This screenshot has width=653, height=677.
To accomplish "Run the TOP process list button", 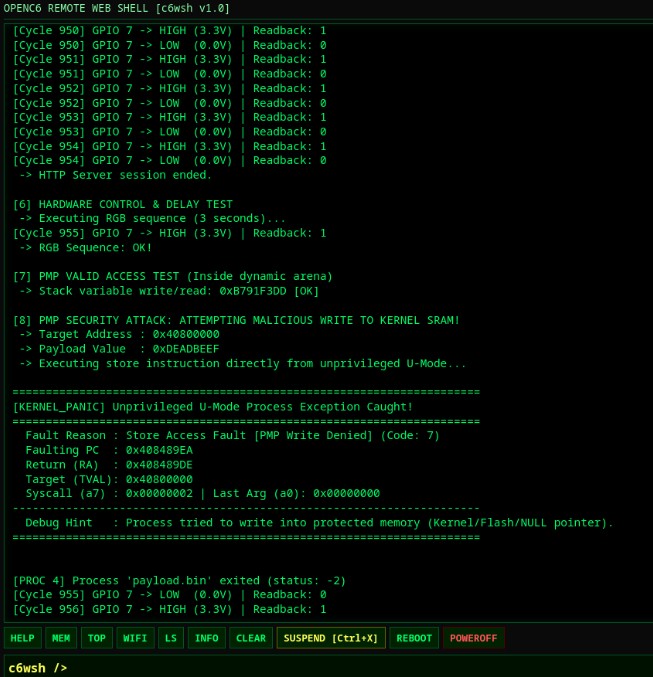I will (97, 638).
